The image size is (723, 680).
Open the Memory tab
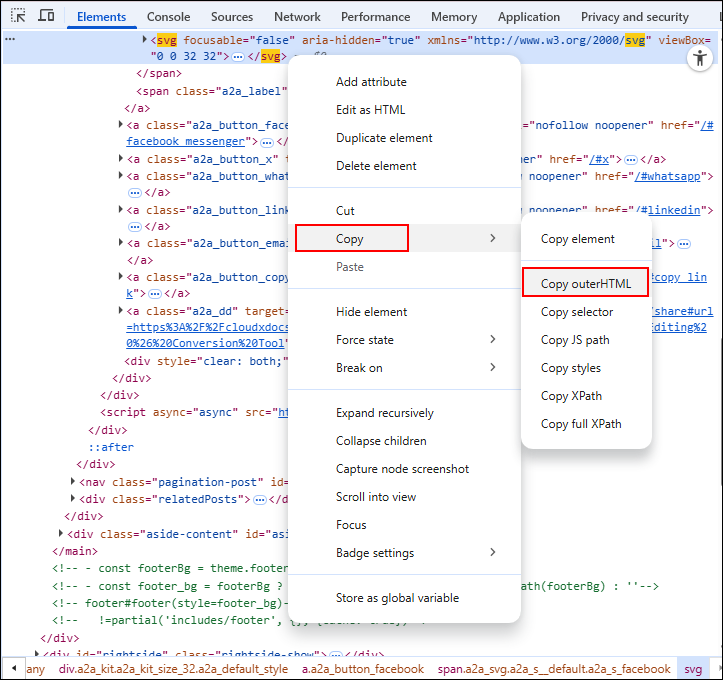[454, 17]
